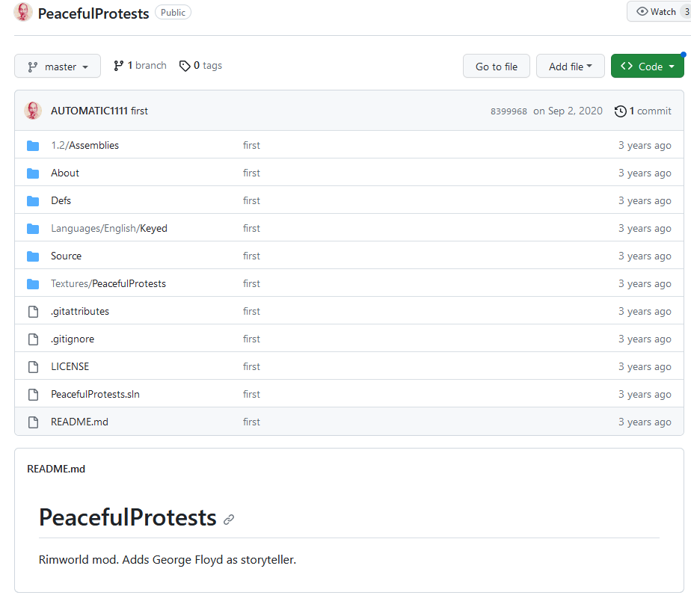The height and width of the screenshot is (616, 691).
Task: Click the PeacefulProtests repository title
Action: tap(93, 13)
